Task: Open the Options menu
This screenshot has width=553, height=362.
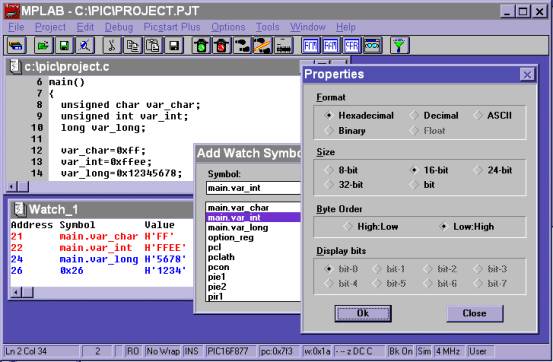Action: 228,27
